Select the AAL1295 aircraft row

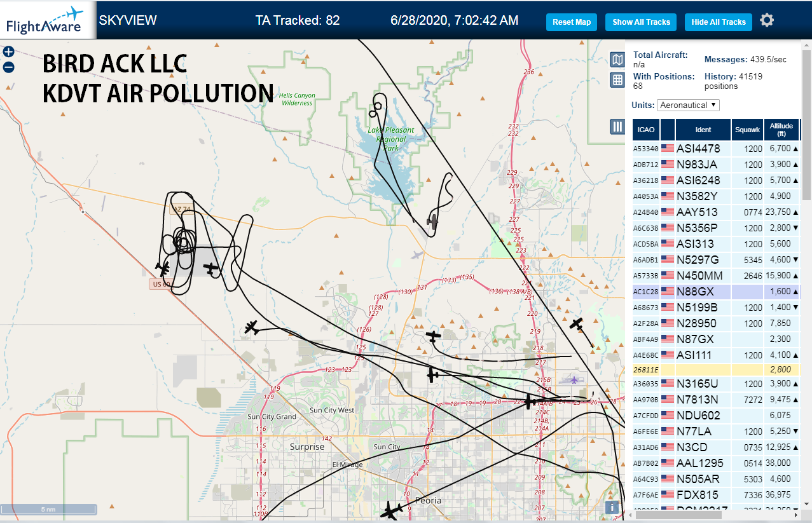[717, 463]
